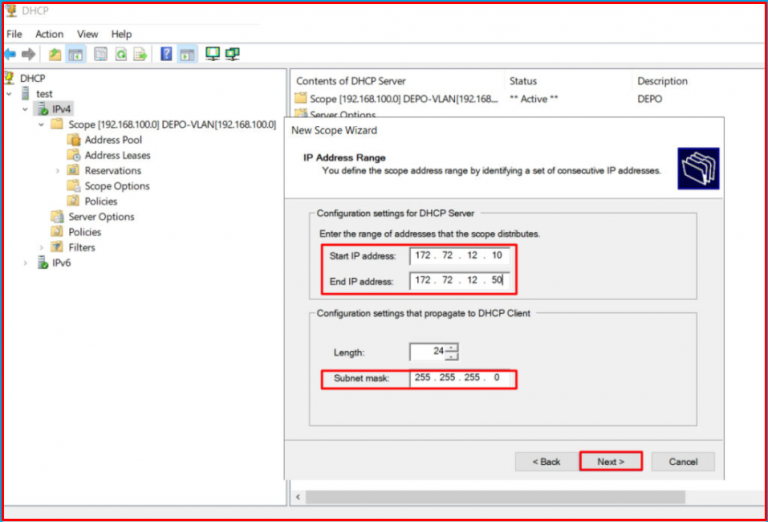Toggle the Show/Hide Action Pane icon

pos(187,54)
